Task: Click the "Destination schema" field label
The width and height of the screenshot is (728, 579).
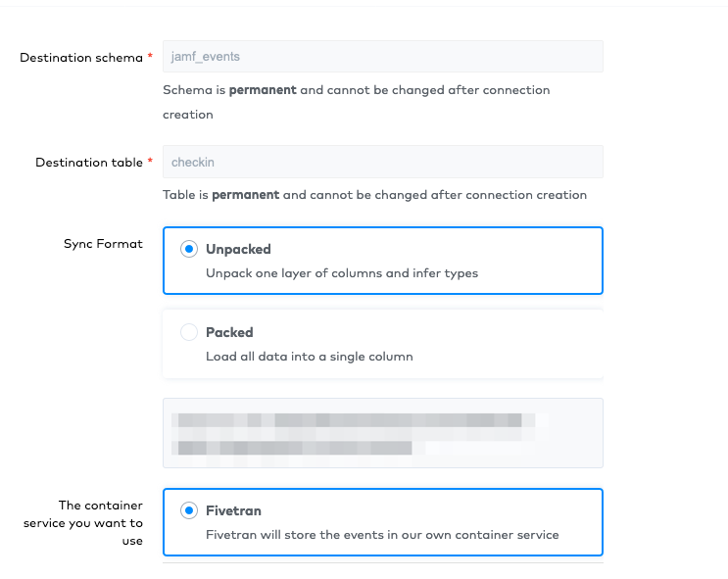Action: [81, 58]
